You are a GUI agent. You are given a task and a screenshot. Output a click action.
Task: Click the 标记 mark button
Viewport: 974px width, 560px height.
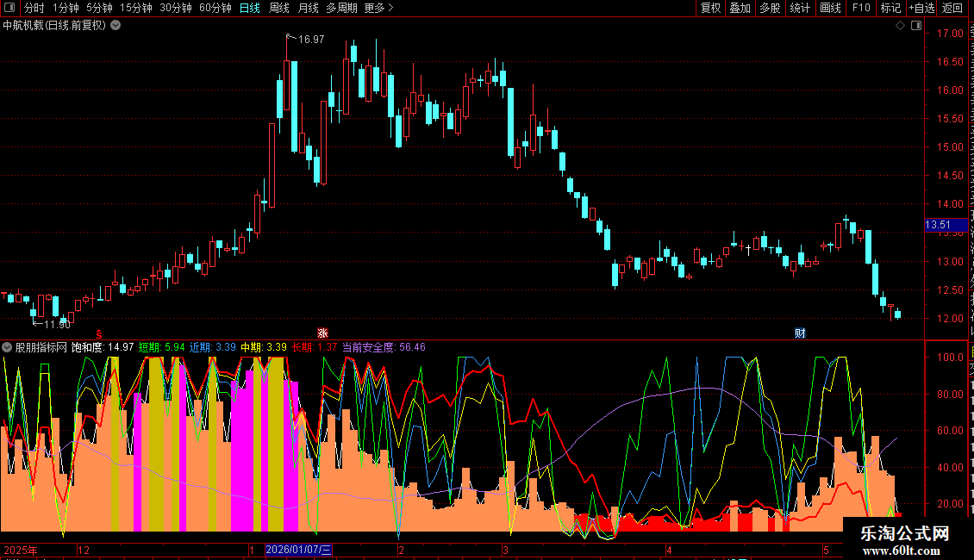coord(890,8)
